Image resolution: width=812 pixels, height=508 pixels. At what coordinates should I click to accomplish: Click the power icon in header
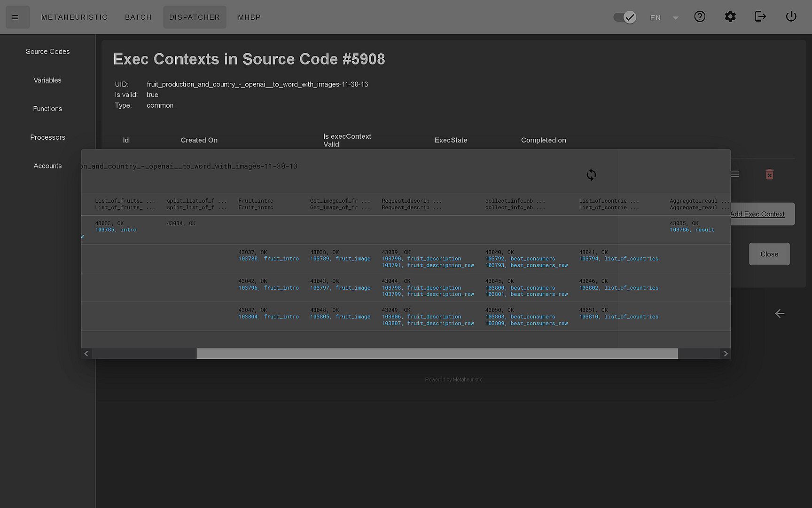tap(791, 17)
